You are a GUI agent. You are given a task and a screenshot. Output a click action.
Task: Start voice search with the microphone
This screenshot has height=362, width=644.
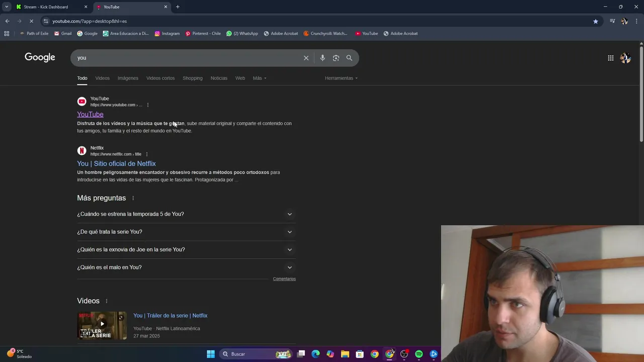(x=323, y=58)
